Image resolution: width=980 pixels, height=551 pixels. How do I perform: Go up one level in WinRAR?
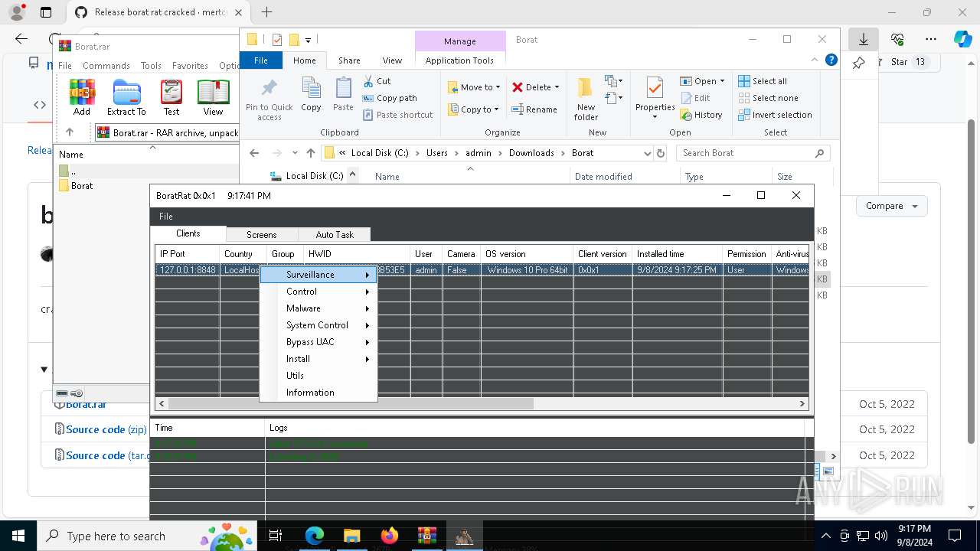(x=70, y=132)
